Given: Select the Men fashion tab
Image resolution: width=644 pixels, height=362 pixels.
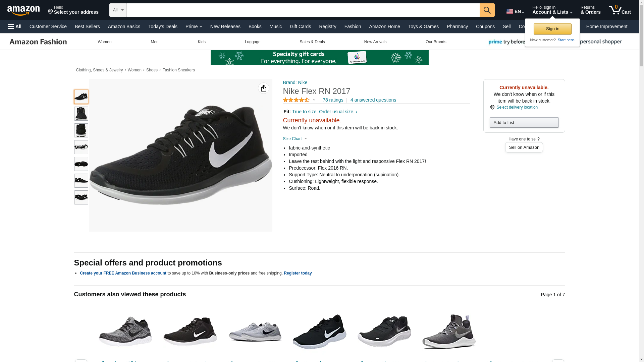Looking at the screenshot, I should point(154,42).
